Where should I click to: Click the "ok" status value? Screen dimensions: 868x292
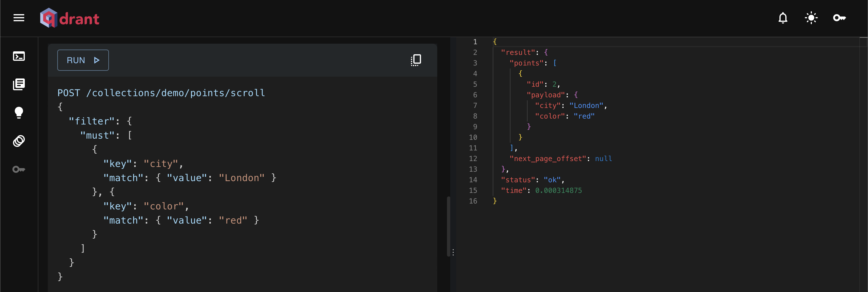(552, 180)
